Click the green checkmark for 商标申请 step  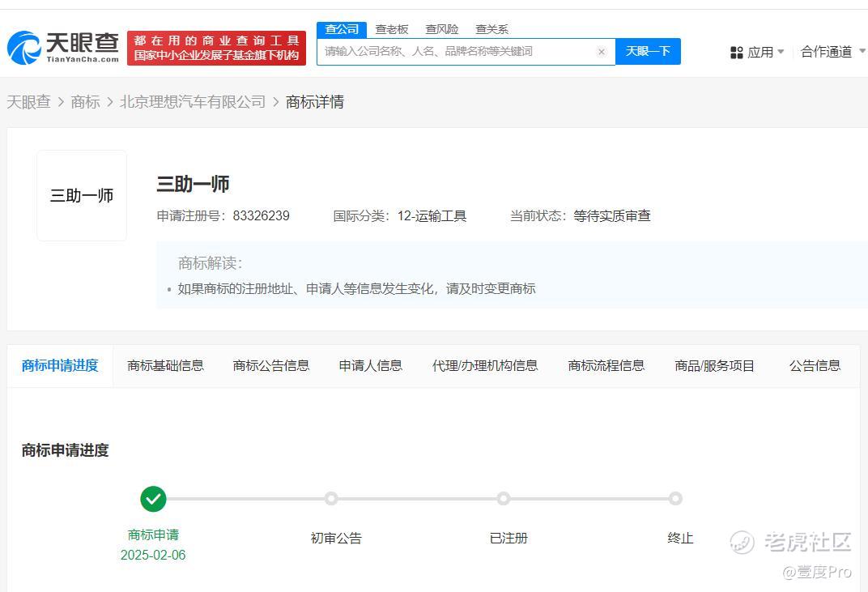[x=153, y=499]
